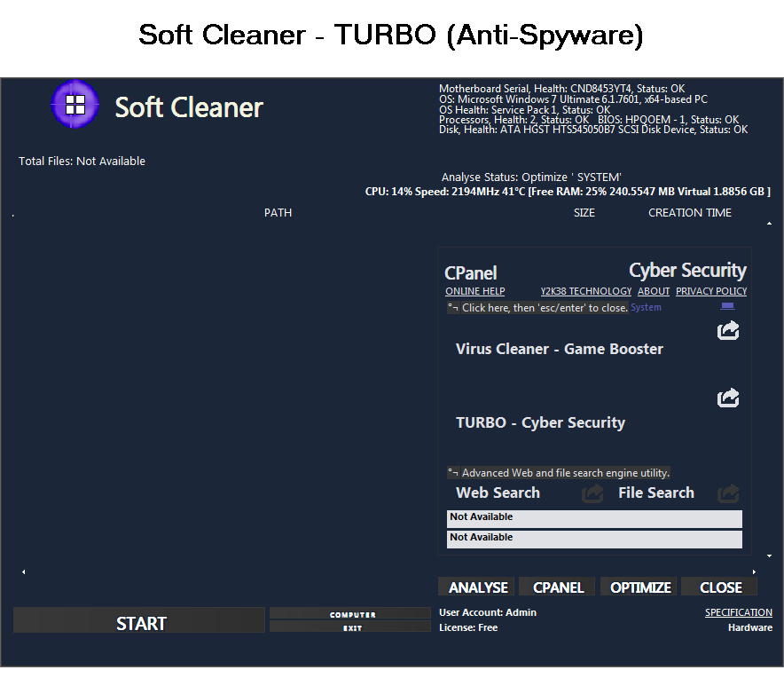Click the second Not Available input field
The width and height of the screenshot is (784, 678).
tap(594, 540)
